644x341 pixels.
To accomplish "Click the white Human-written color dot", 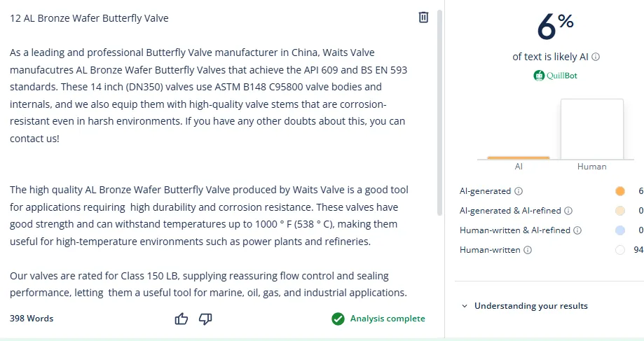I will tap(619, 250).
